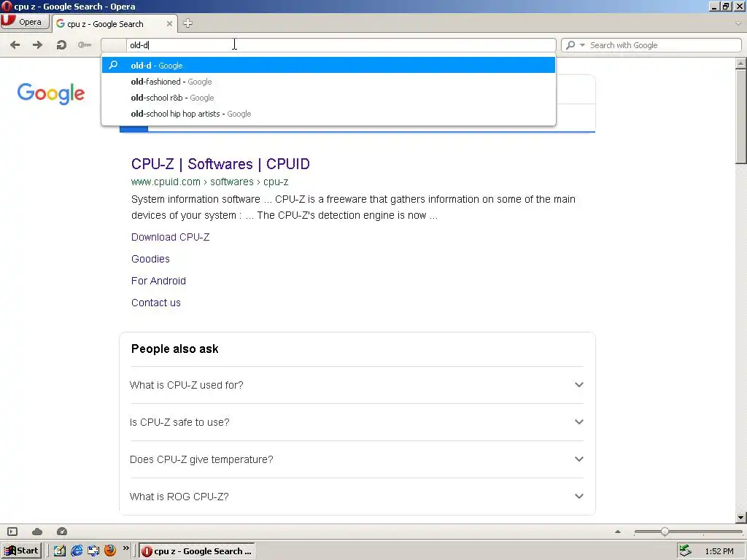The height and width of the screenshot is (560, 747).
Task: Open the Contact us sitelink
Action: (x=156, y=303)
